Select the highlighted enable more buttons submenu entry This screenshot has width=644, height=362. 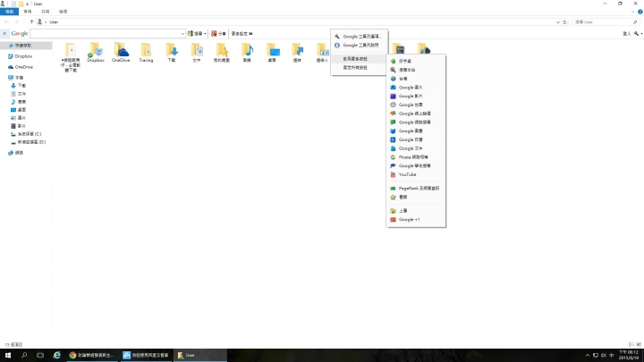point(359,59)
